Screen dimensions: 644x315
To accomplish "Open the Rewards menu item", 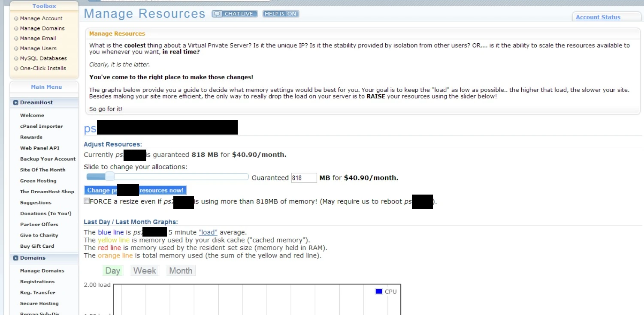I will point(31,137).
